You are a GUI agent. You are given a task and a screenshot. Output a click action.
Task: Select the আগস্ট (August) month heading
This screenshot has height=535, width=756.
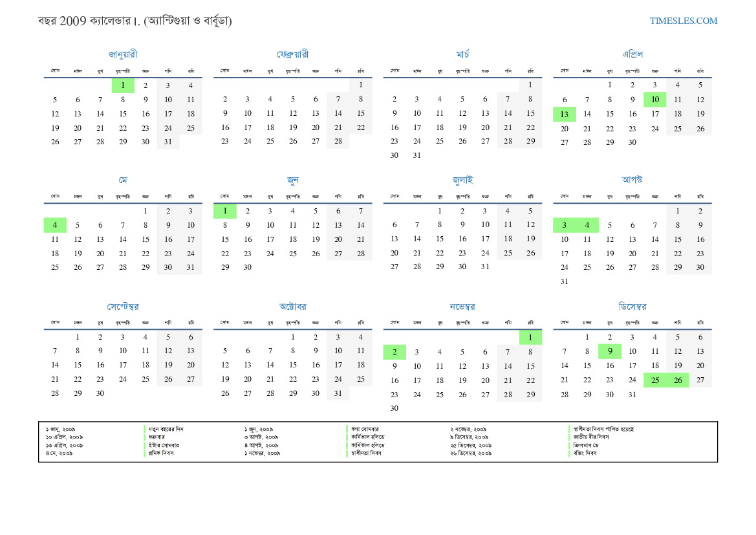pos(632,179)
